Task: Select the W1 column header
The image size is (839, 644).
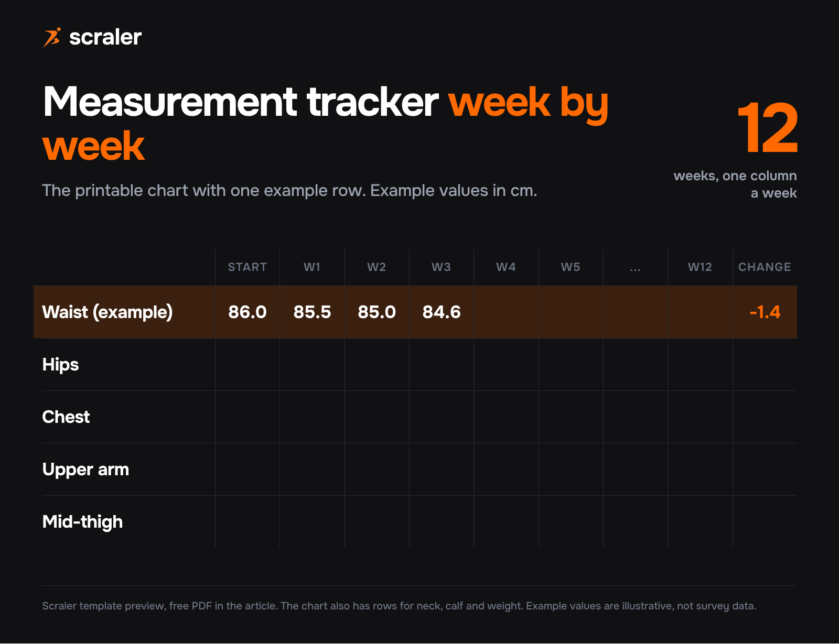Action: [x=312, y=267]
